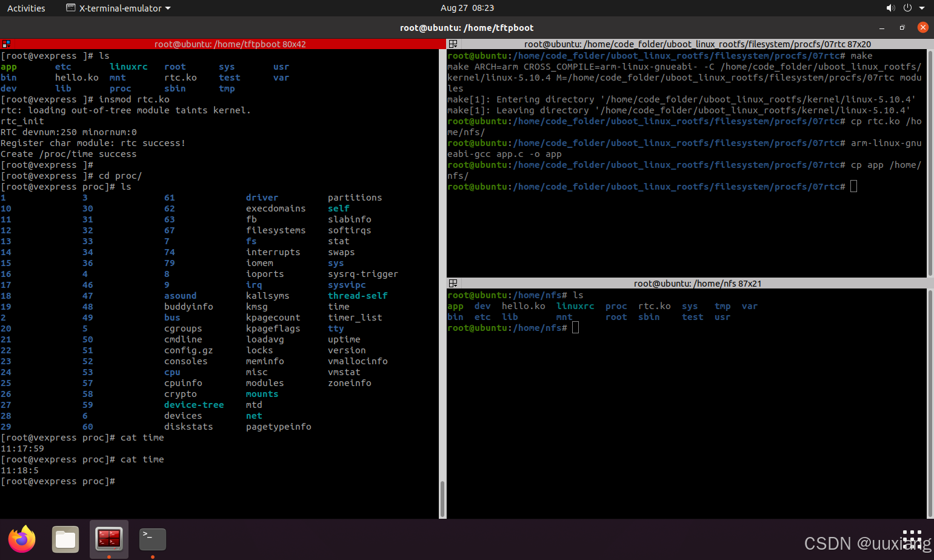Expand the system menu arrow
The width and height of the screenshot is (934, 560).
click(x=922, y=8)
